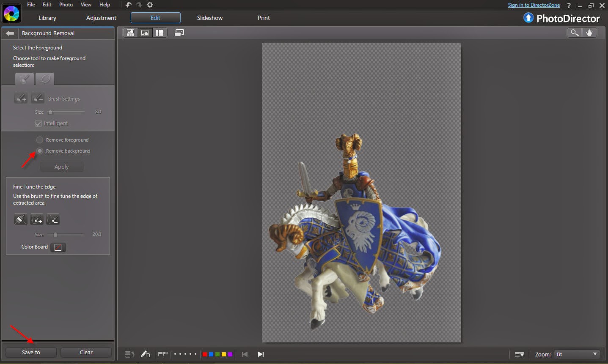Image resolution: width=608 pixels, height=364 pixels.
Task: Switch to the Print module
Action: pyautogui.click(x=264, y=18)
